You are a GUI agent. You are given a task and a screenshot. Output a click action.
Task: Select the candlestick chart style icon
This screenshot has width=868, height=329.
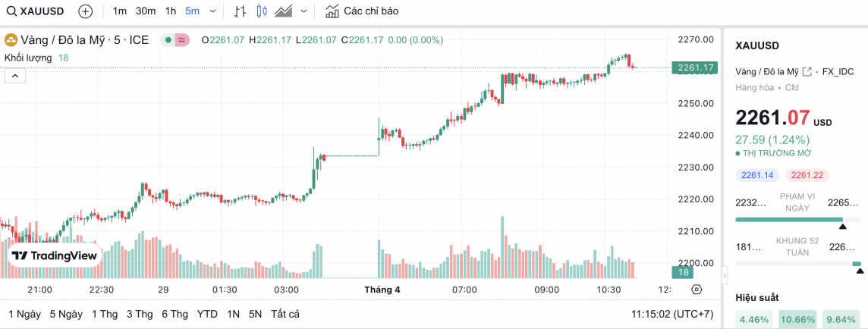263,11
